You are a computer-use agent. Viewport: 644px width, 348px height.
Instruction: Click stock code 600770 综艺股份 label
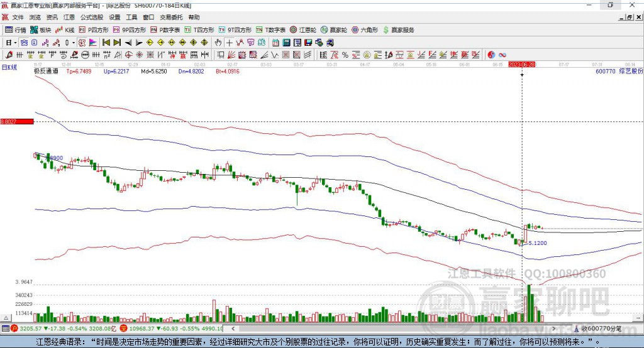click(x=619, y=71)
